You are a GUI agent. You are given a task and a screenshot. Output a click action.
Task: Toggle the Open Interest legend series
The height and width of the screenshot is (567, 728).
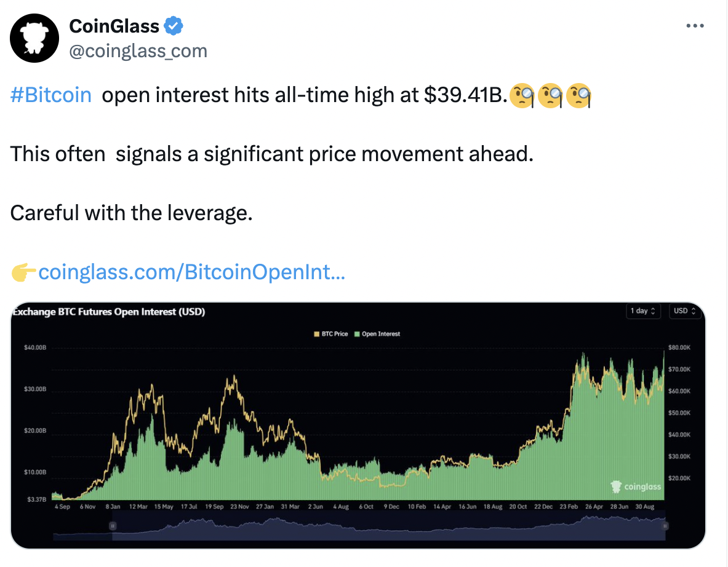tap(377, 333)
